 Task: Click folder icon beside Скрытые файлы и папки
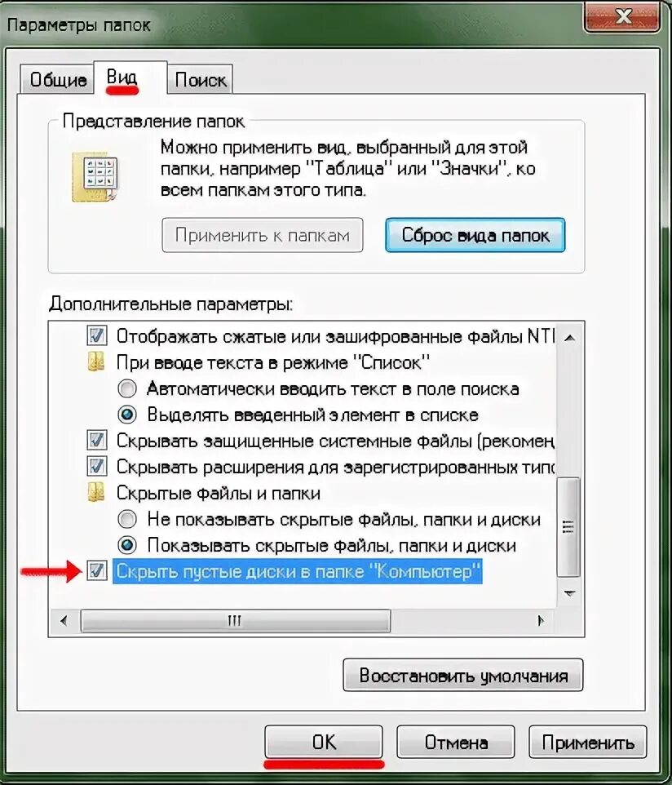[x=96, y=493]
